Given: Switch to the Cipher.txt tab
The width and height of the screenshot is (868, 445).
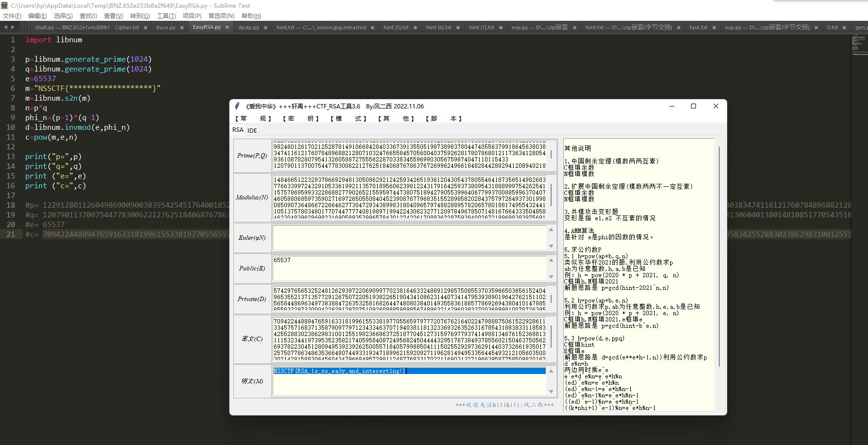Looking at the screenshot, I should click(127, 27).
